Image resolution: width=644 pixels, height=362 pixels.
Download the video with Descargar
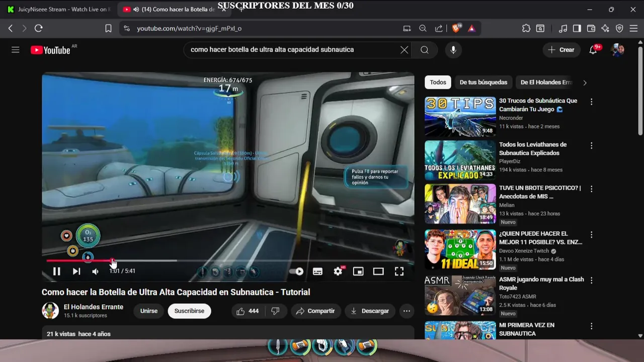(x=370, y=311)
